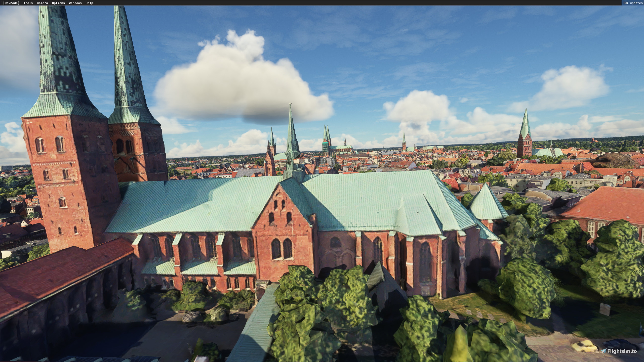Image resolution: width=644 pixels, height=362 pixels.
Task: Click the SDK updates button
Action: coord(632,3)
